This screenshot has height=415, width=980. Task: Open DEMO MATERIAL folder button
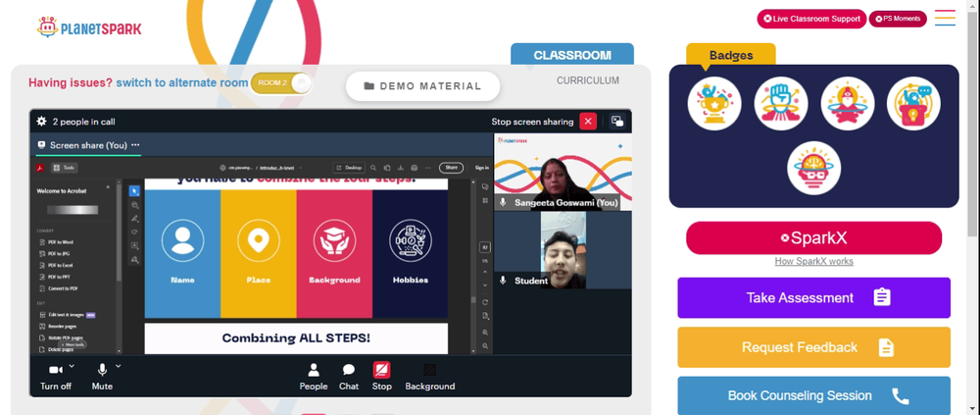click(x=423, y=86)
